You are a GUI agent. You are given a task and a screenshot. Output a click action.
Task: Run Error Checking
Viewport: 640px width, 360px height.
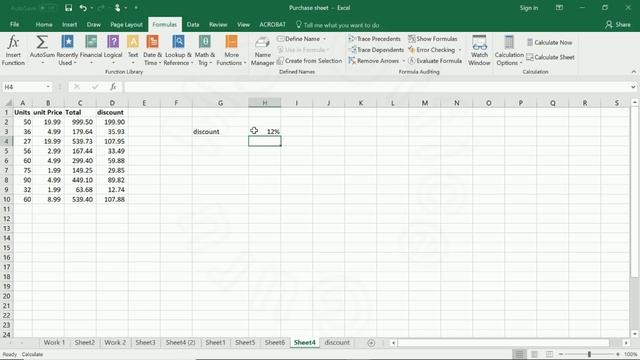[431, 50]
